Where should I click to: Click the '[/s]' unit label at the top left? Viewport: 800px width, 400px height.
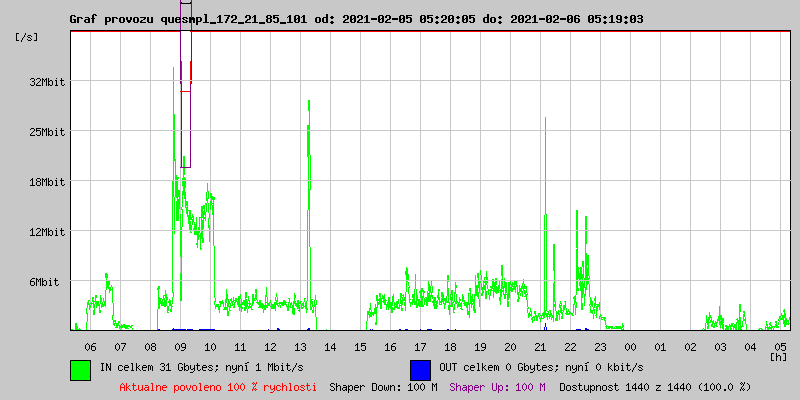27,36
